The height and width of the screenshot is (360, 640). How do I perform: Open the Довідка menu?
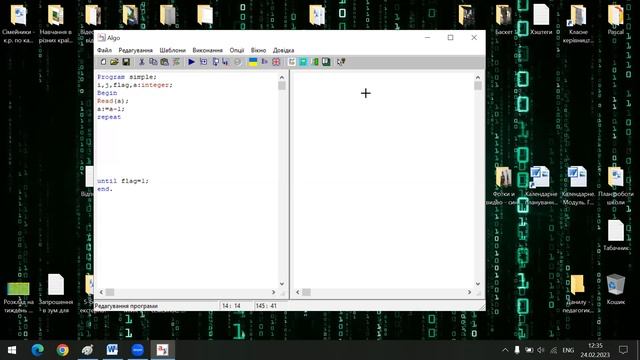tap(284, 50)
